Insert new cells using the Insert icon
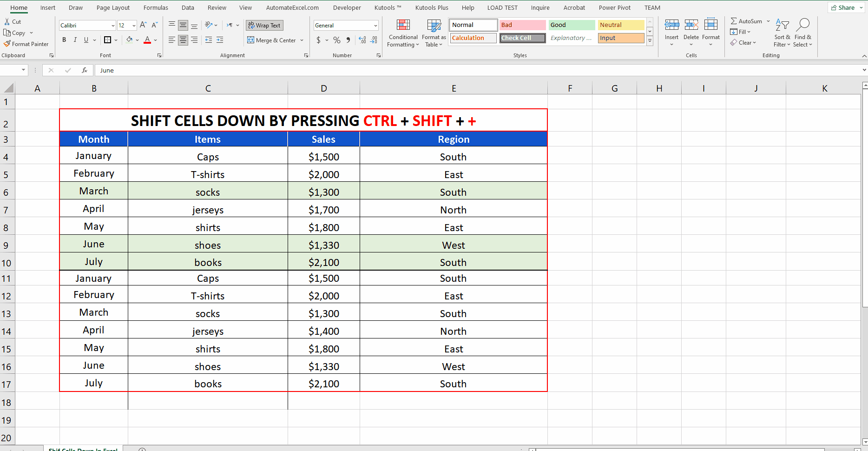This screenshot has height=451, width=868. click(x=671, y=28)
